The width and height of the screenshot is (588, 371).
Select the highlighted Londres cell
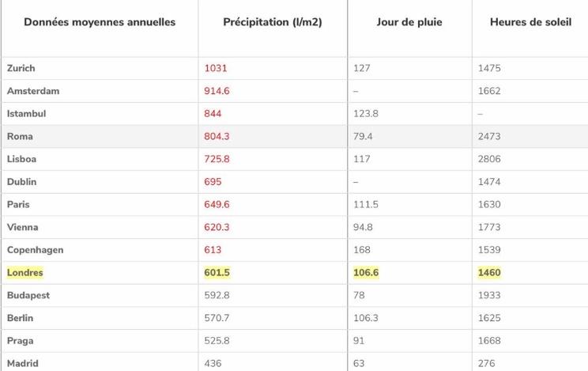25,273
